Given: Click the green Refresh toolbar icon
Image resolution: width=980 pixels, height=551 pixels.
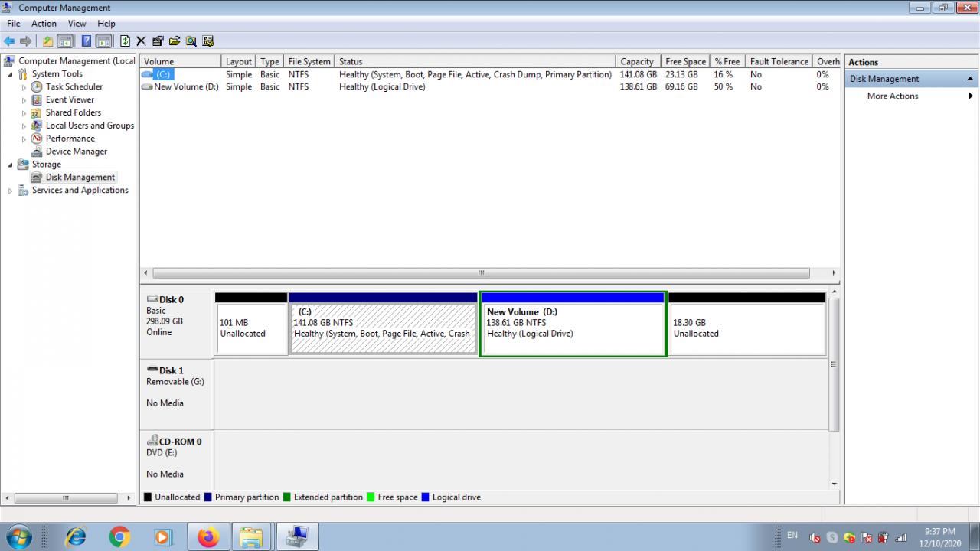Looking at the screenshot, I should coord(125,41).
